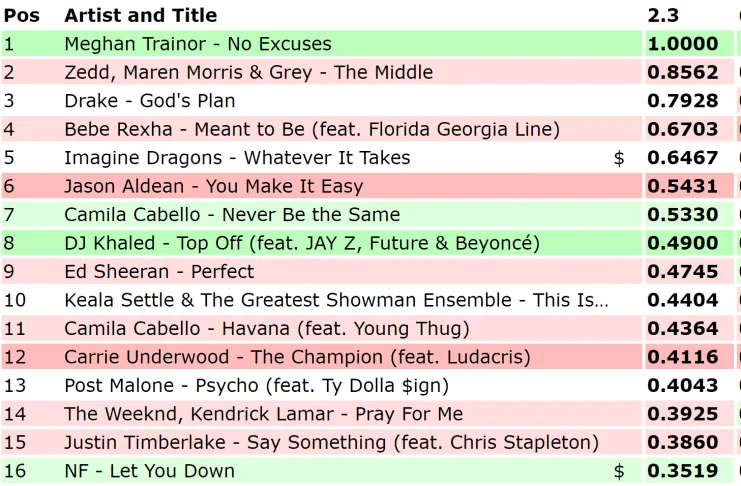Screen dimensions: 741x486
Task: Select Camila Cabello - Never Be the Same
Action: pos(231,214)
